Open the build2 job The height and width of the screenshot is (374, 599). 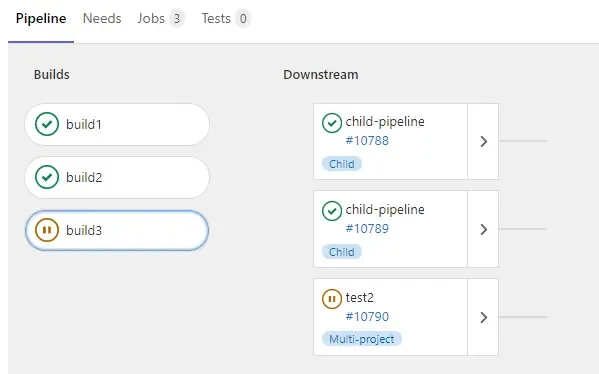117,177
